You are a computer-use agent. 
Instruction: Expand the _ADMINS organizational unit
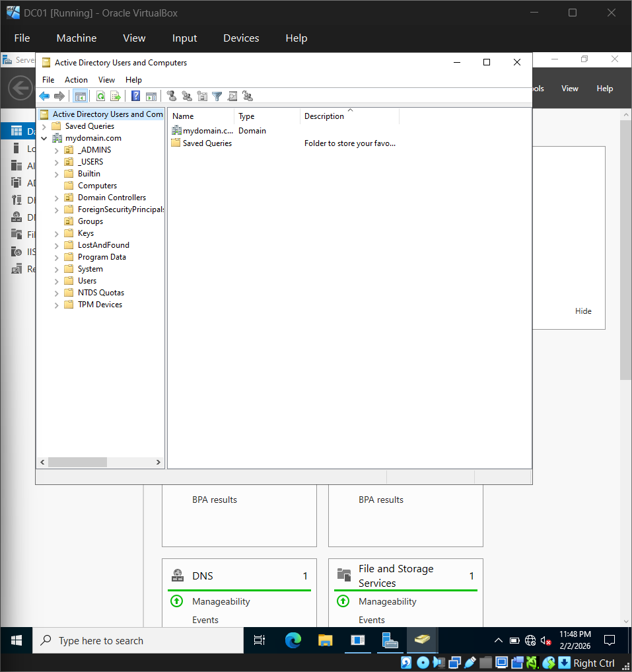57,151
